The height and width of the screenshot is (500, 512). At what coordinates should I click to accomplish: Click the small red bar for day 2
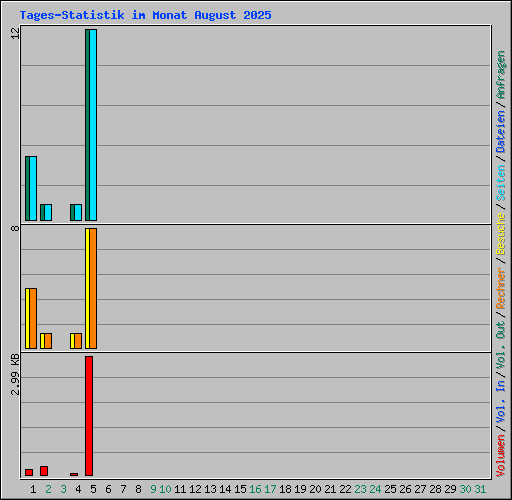[x=44, y=471]
